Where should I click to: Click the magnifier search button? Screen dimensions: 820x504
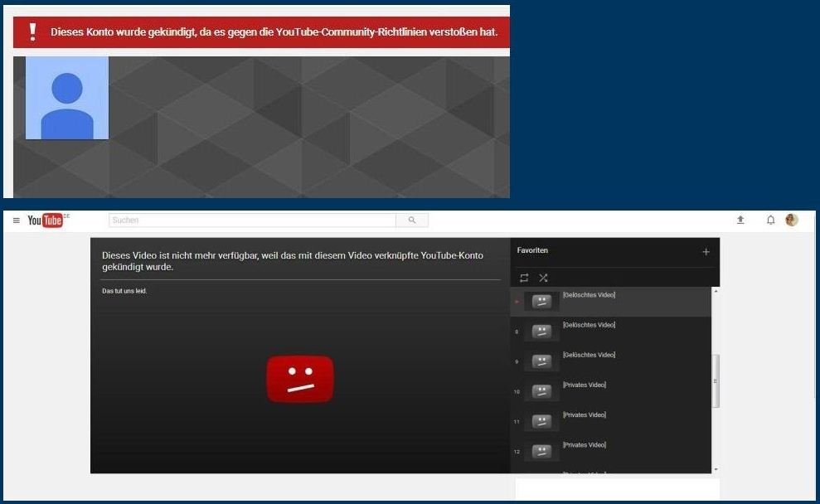(412, 220)
